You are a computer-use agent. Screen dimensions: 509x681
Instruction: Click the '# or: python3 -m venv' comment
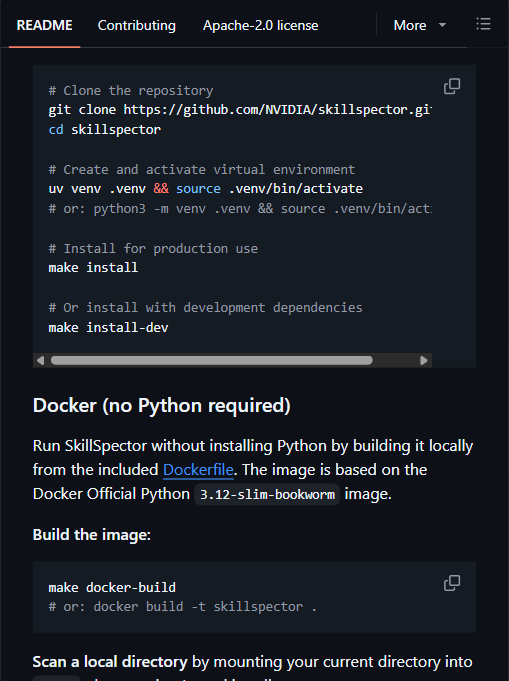click(240, 208)
